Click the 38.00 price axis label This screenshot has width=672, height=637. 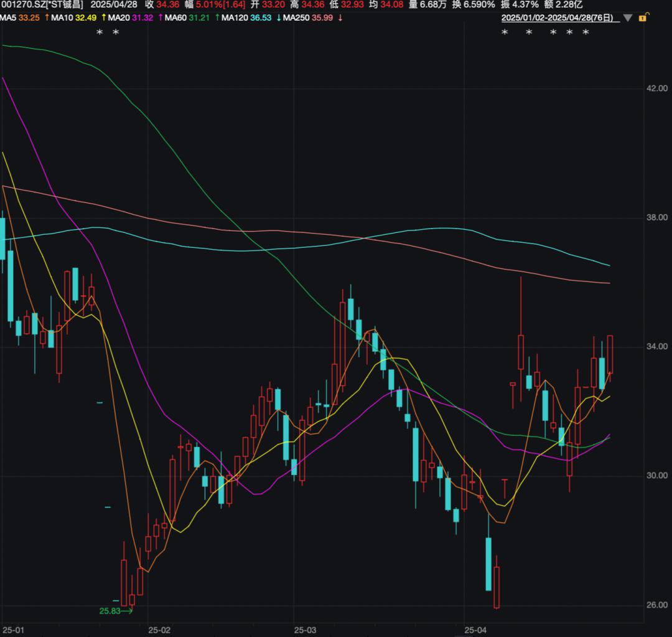[x=656, y=217]
